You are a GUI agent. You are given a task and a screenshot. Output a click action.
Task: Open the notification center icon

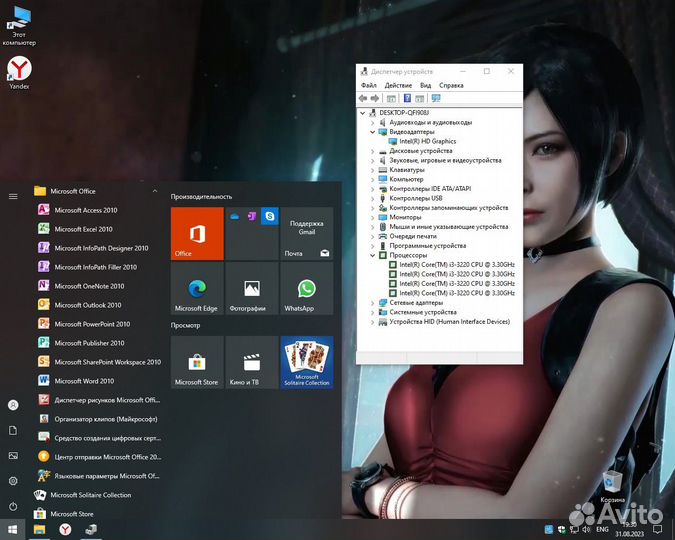point(657,529)
